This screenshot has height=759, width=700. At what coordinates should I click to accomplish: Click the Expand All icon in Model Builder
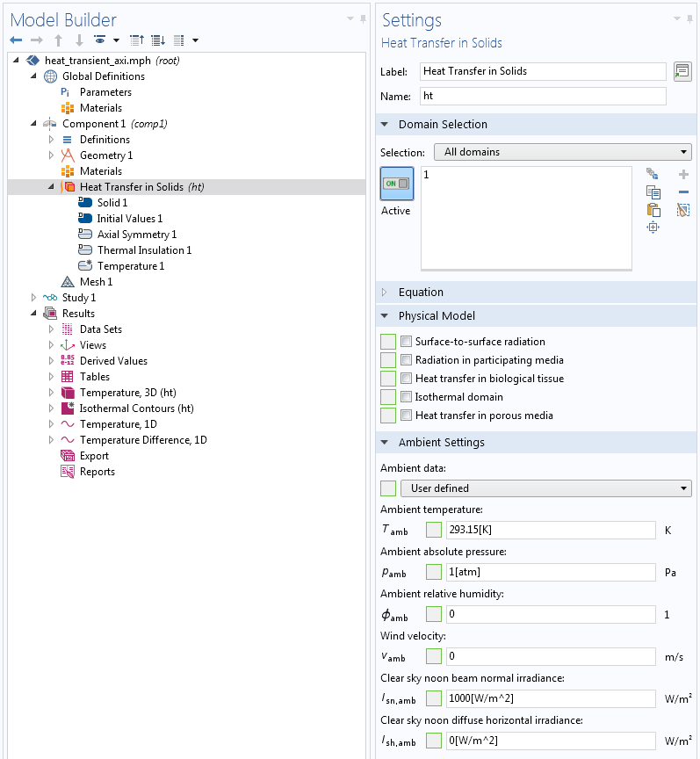point(158,40)
